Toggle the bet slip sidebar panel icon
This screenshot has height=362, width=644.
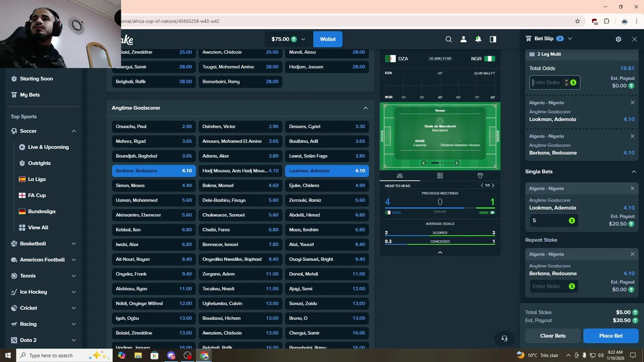(493, 39)
